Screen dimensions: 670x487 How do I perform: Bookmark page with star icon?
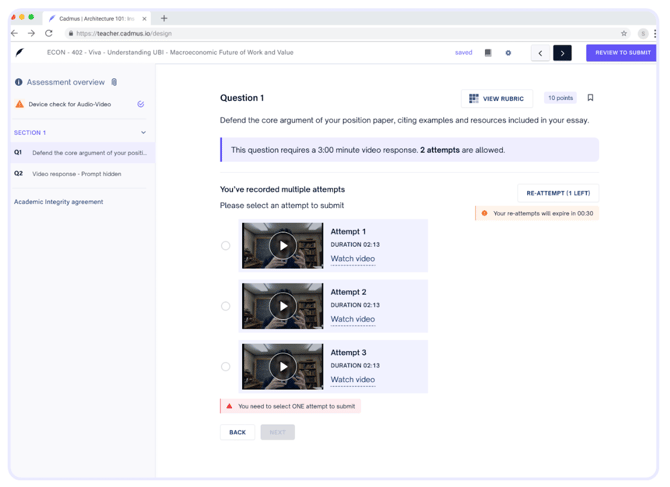point(624,33)
